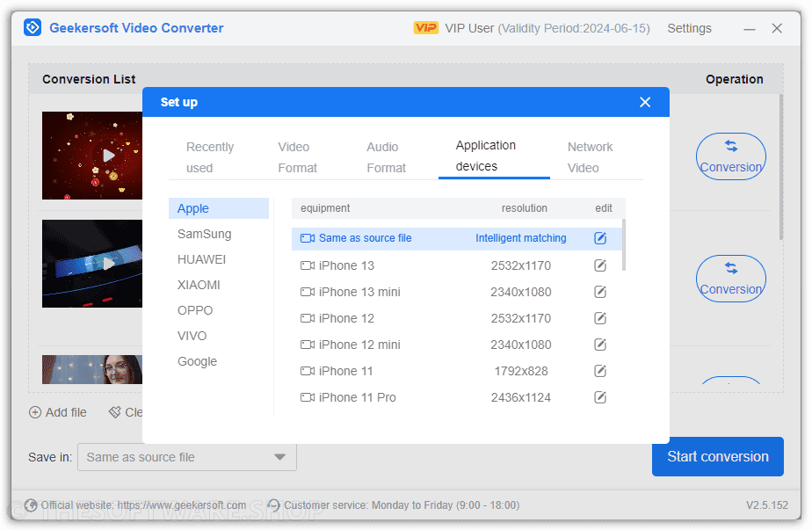Choose XIAOMI from the brand list
The image size is (812, 530).
point(219,285)
